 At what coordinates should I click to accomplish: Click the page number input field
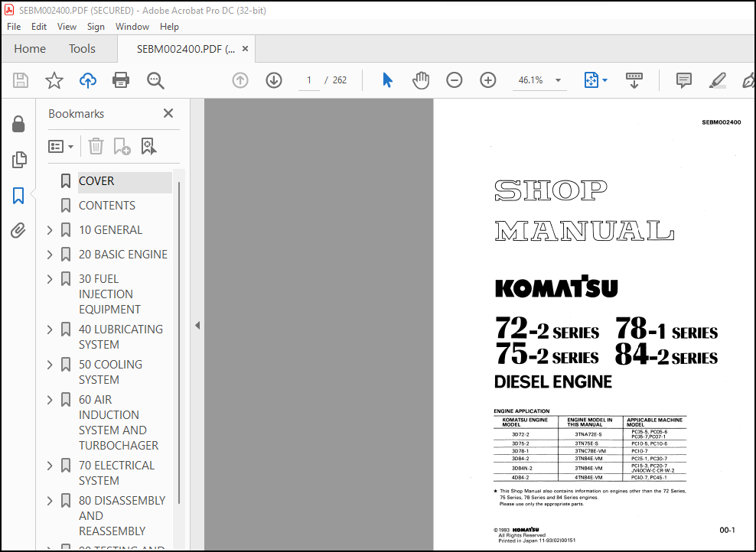coord(308,80)
